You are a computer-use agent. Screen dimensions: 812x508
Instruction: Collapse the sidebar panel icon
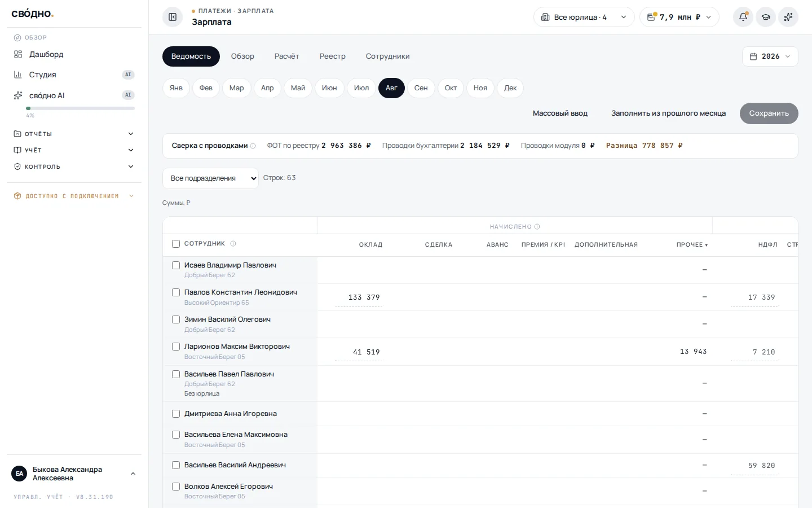[173, 17]
